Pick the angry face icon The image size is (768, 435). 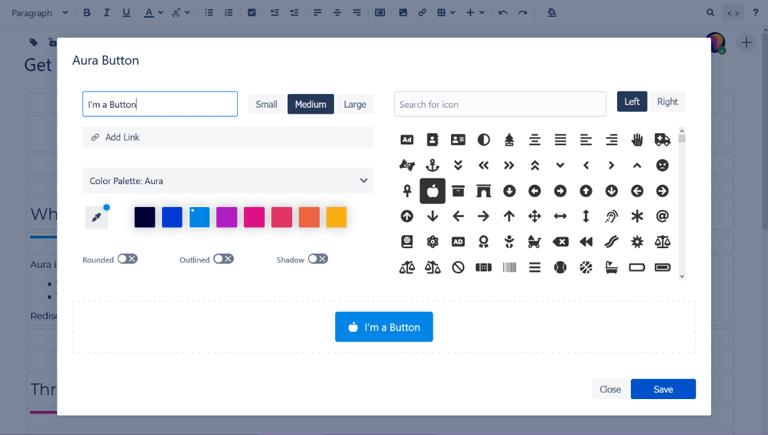(x=662, y=166)
